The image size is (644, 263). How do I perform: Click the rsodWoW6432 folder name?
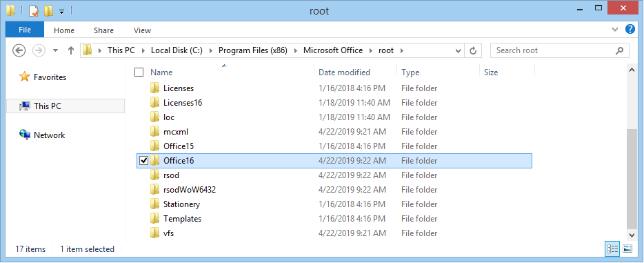(x=190, y=190)
